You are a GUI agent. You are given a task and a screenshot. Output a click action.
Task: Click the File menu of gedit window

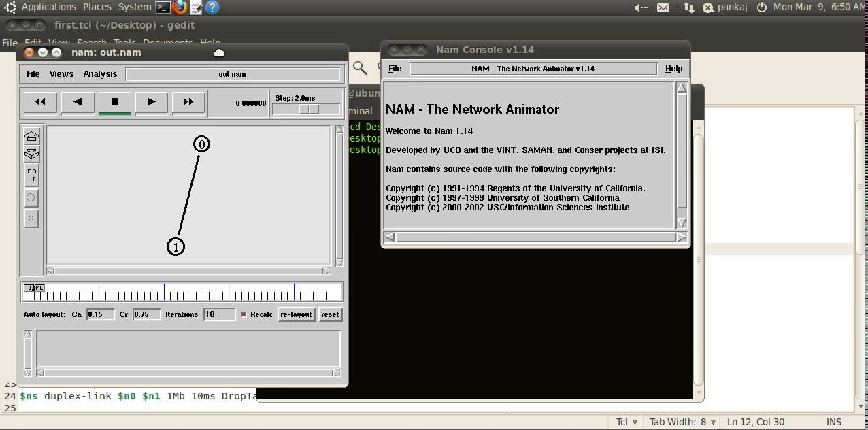coord(10,42)
